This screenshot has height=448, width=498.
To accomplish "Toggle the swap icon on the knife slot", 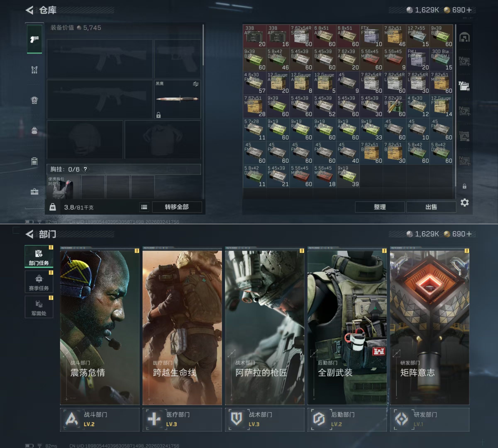I will [195, 84].
